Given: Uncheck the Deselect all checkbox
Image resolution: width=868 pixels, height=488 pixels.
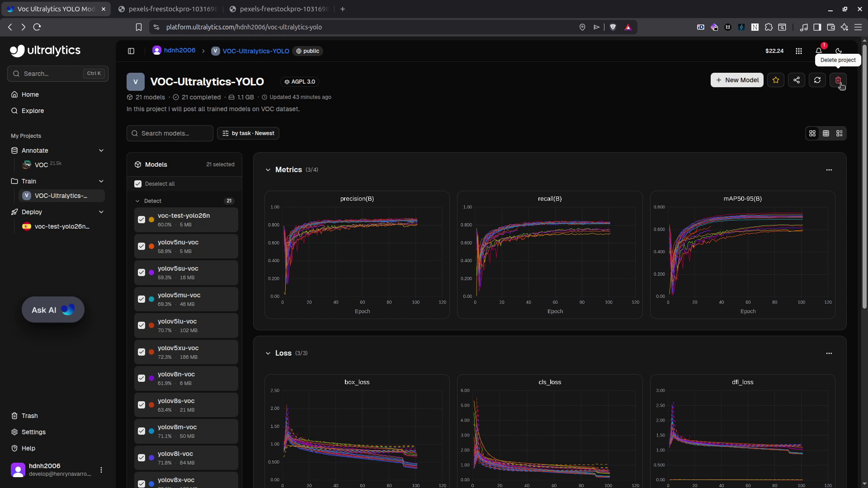Looking at the screenshot, I should click(x=138, y=184).
